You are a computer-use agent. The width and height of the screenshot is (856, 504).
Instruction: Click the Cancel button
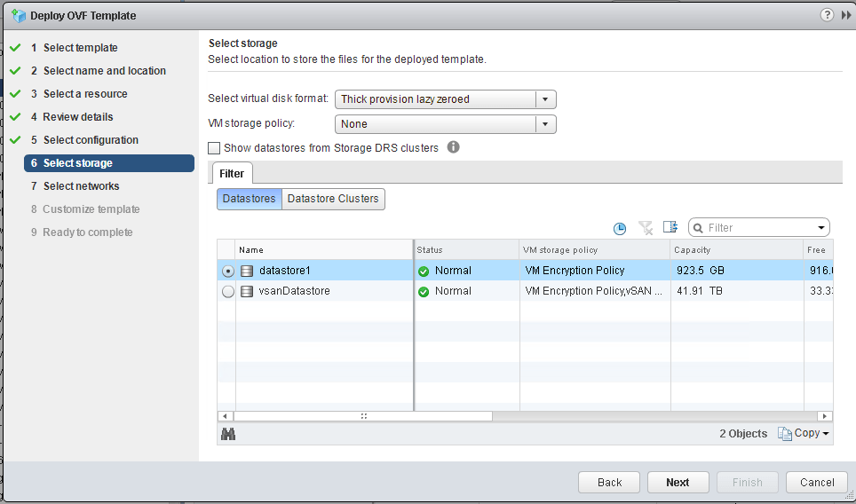point(817,482)
